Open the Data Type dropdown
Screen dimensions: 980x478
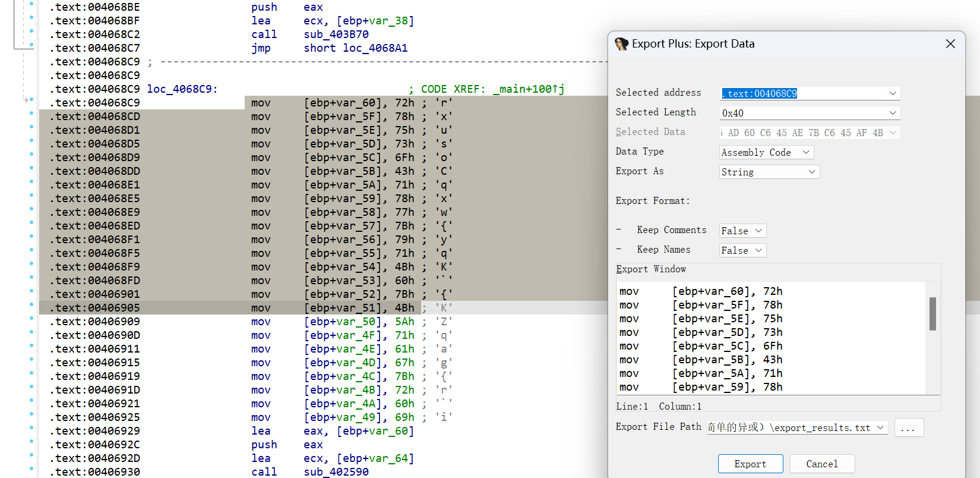coord(766,152)
